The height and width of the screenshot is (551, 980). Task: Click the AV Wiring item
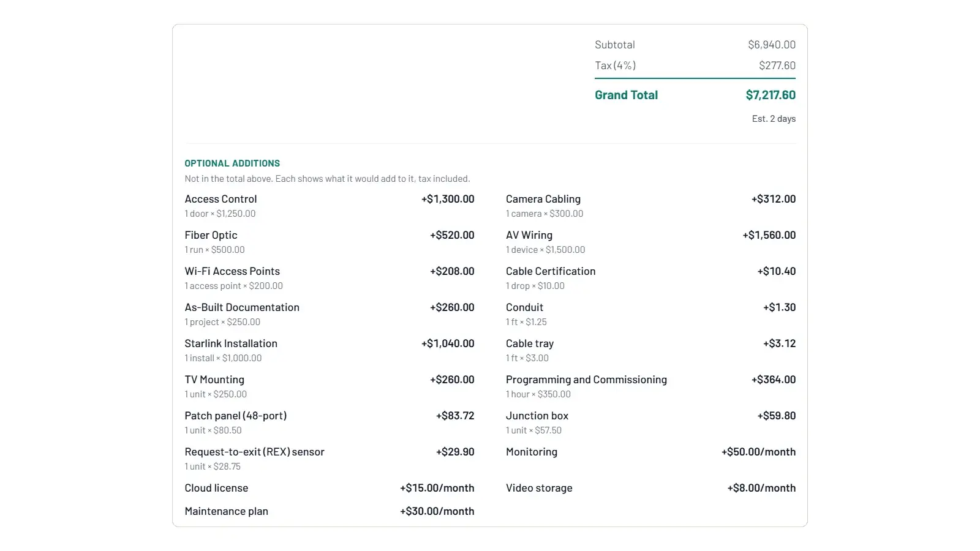(x=651, y=242)
